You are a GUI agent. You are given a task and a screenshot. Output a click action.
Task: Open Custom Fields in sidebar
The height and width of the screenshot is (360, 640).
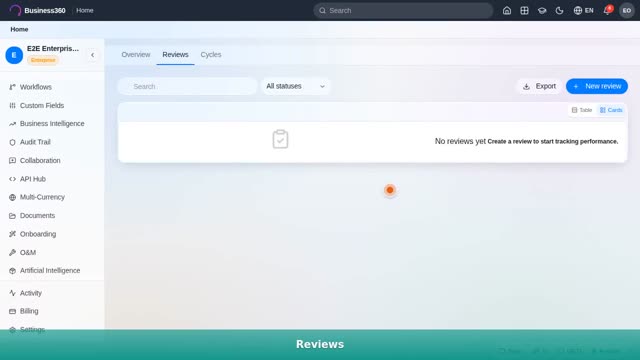point(52,105)
